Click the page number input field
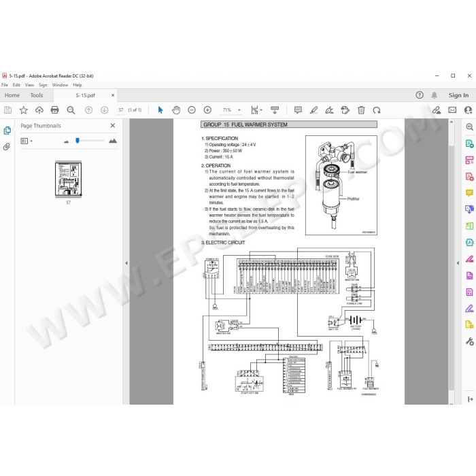The height and width of the screenshot is (476, 476). 121,110
